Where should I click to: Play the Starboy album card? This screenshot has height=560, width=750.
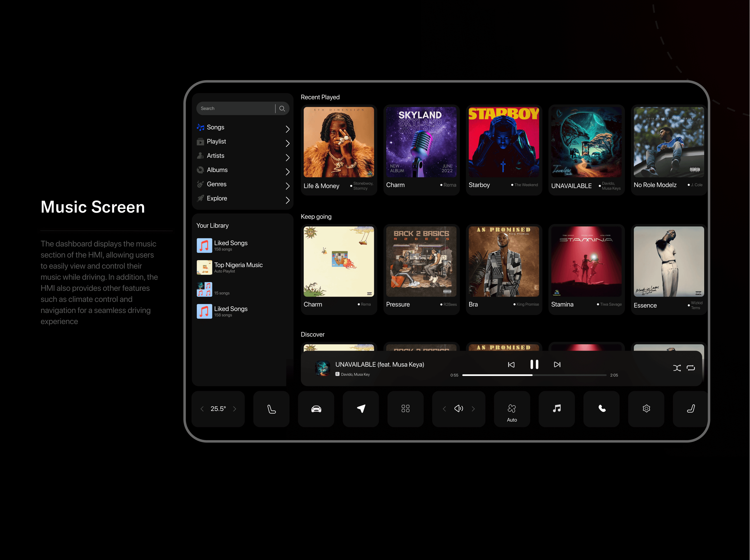click(504, 150)
